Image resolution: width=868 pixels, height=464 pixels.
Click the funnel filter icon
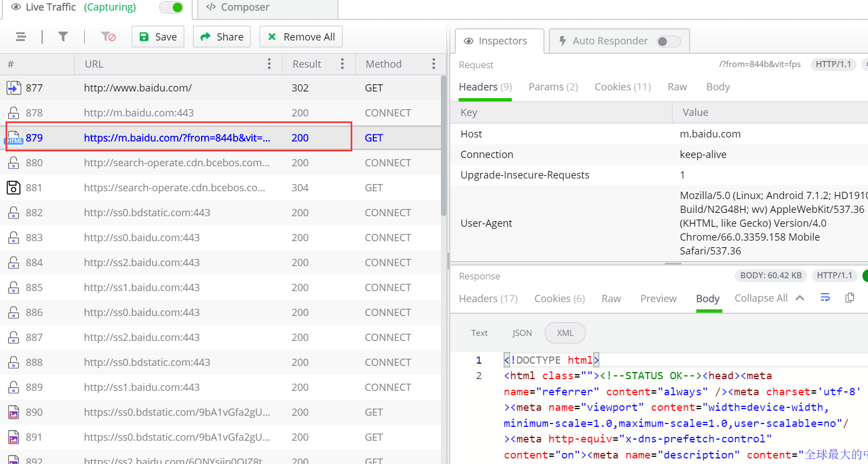click(x=63, y=37)
